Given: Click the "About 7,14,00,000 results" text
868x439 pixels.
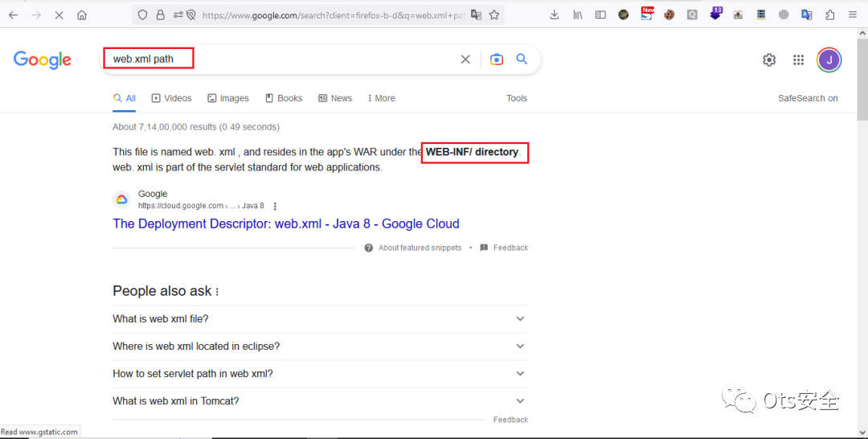Looking at the screenshot, I should [x=196, y=127].
